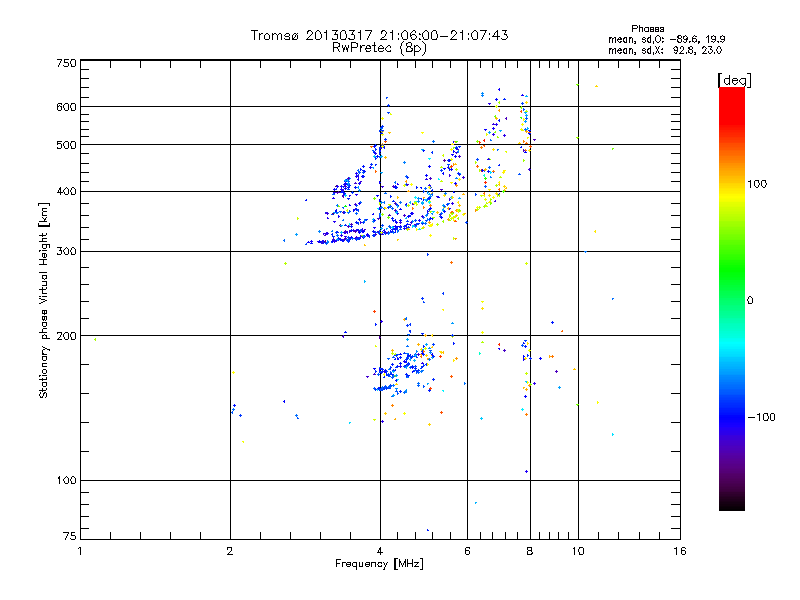Image resolution: width=800 pixels, height=600 pixels.
Task: Click the '[deg]' colorbar unit label
Action: tap(734, 80)
